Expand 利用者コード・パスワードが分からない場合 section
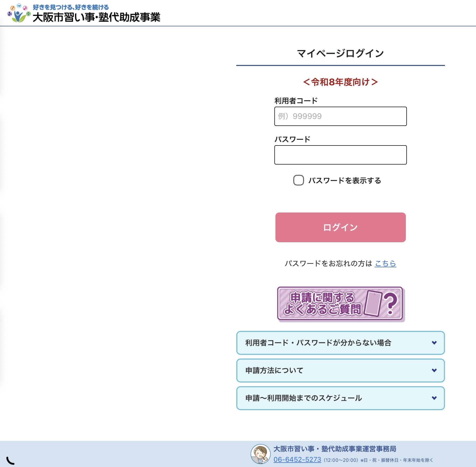The height and width of the screenshot is (467, 476). (x=318, y=343)
